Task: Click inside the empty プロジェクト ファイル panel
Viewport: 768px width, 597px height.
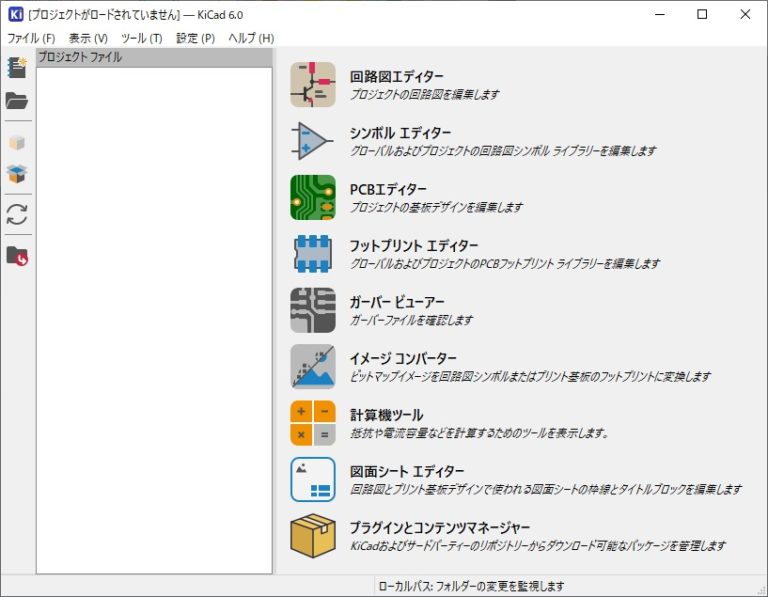Action: [x=154, y=320]
